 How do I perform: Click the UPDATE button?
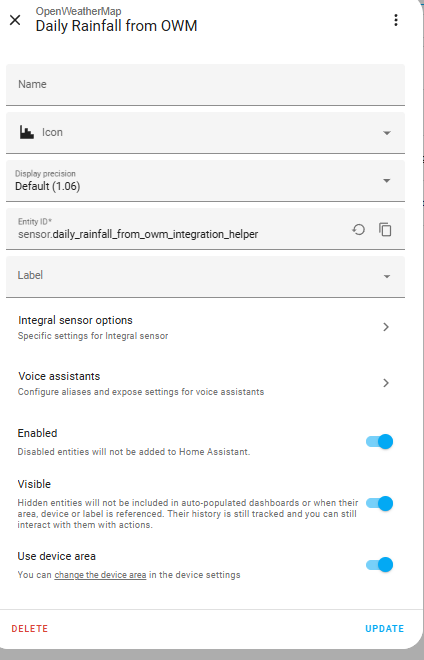(384, 628)
